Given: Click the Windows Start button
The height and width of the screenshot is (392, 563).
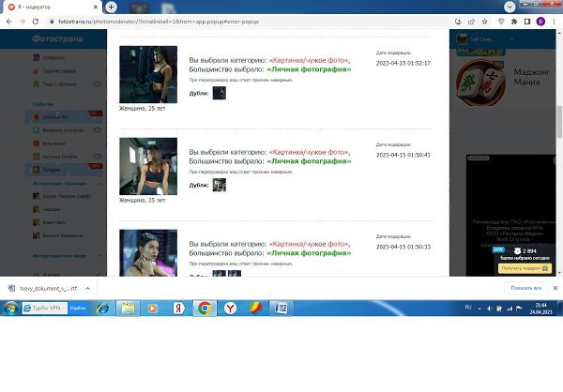Looking at the screenshot, I should [x=9, y=308].
